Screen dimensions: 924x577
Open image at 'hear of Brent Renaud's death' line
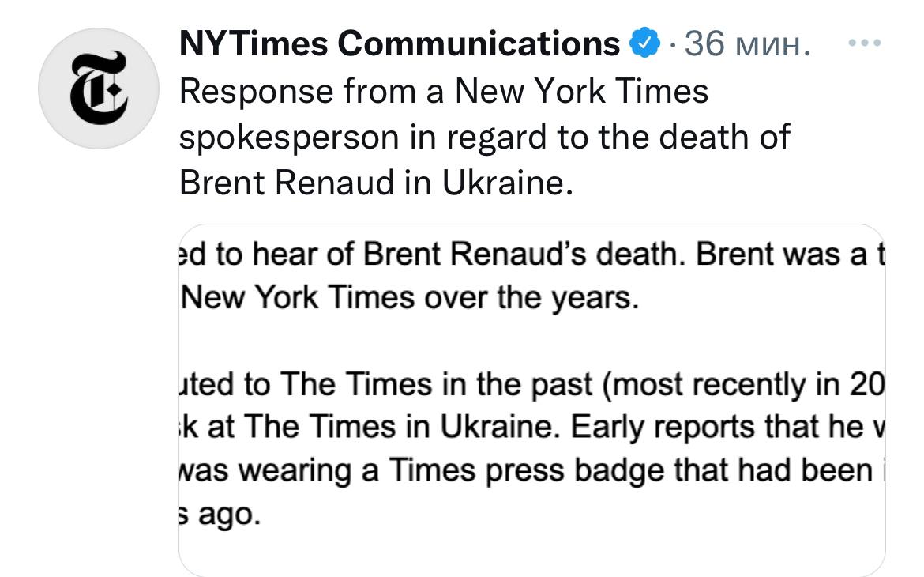tap(531, 255)
